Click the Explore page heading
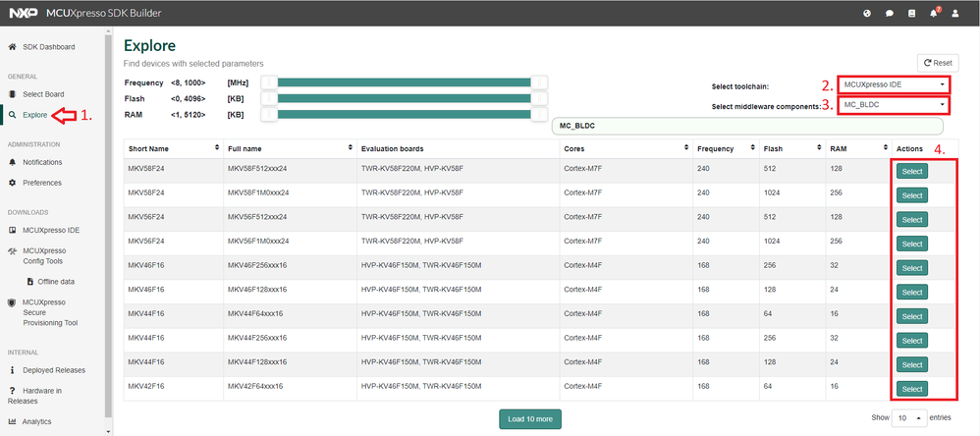This screenshot has height=436, width=980. 149,45
